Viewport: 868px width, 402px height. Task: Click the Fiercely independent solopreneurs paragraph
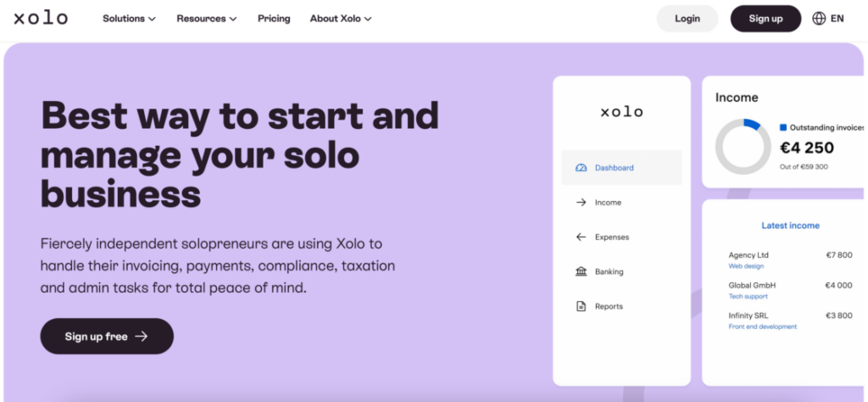[x=218, y=265]
